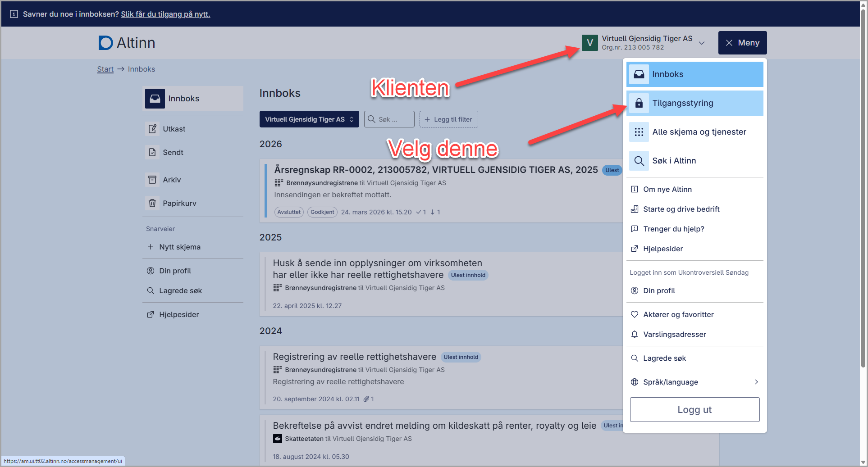Click the padlock icon for Tilgangsstyring
This screenshot has width=868, height=467.
tap(639, 103)
